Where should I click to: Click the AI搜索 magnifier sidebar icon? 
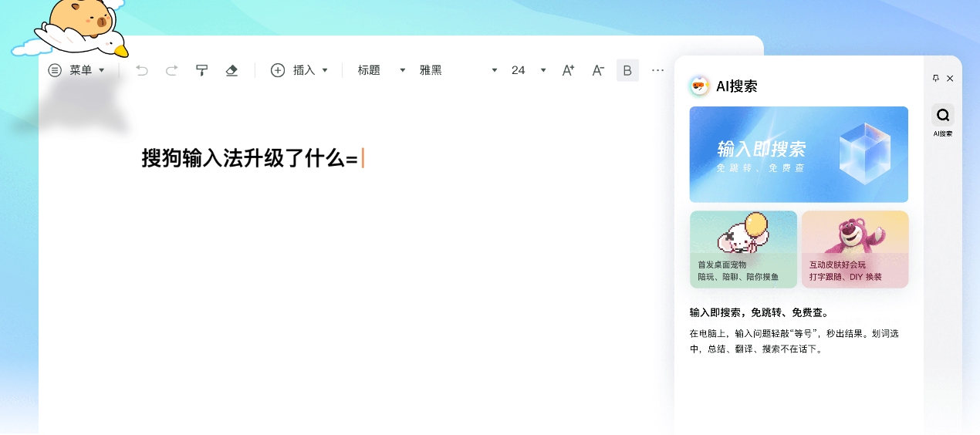[943, 115]
